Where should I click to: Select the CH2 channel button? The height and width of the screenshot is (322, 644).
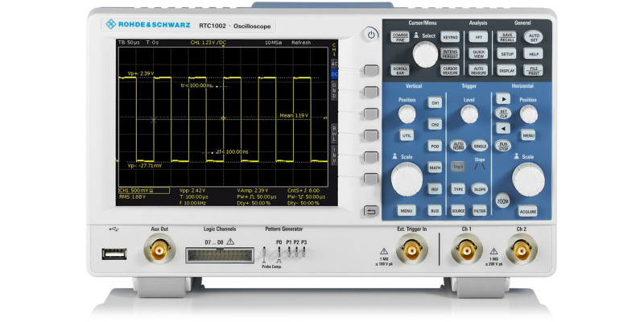coord(435,124)
